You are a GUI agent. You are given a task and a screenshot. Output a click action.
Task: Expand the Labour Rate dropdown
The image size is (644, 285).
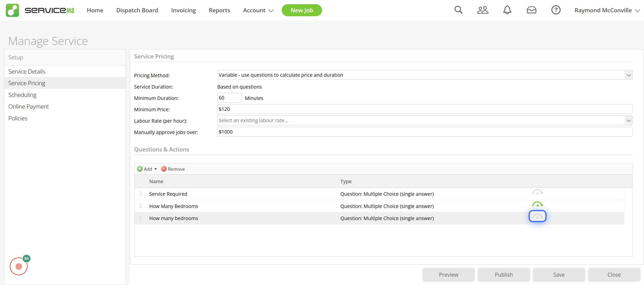tap(628, 121)
